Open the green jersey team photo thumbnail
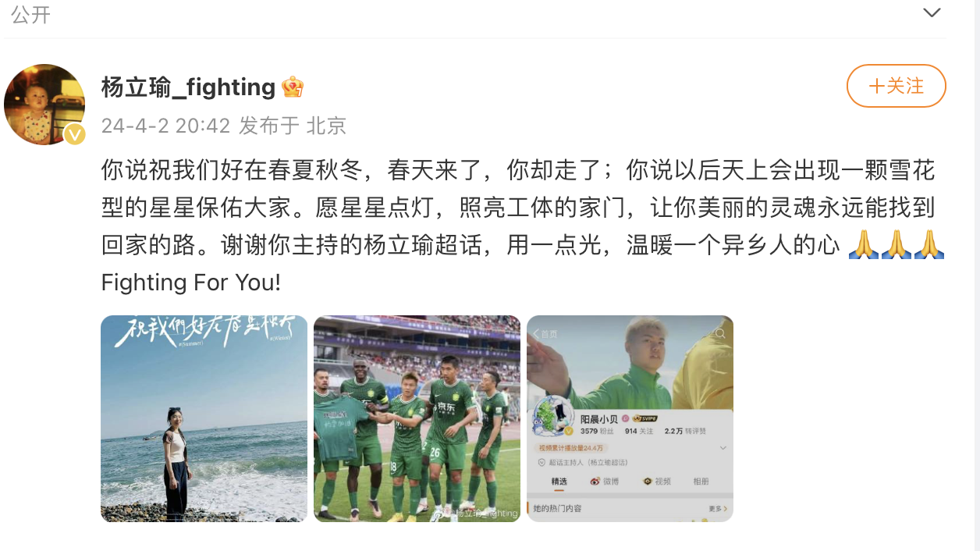This screenshot has width=980, height=551. tap(417, 418)
